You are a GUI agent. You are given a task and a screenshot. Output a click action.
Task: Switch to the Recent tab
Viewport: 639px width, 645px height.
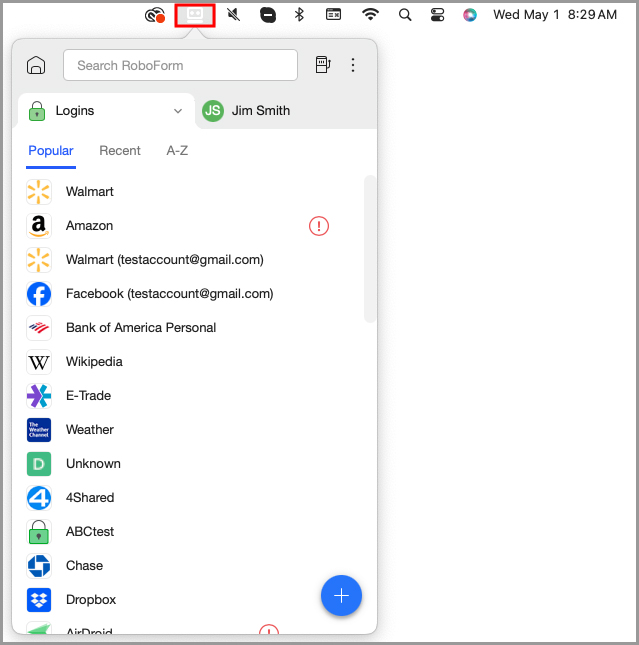pos(120,151)
